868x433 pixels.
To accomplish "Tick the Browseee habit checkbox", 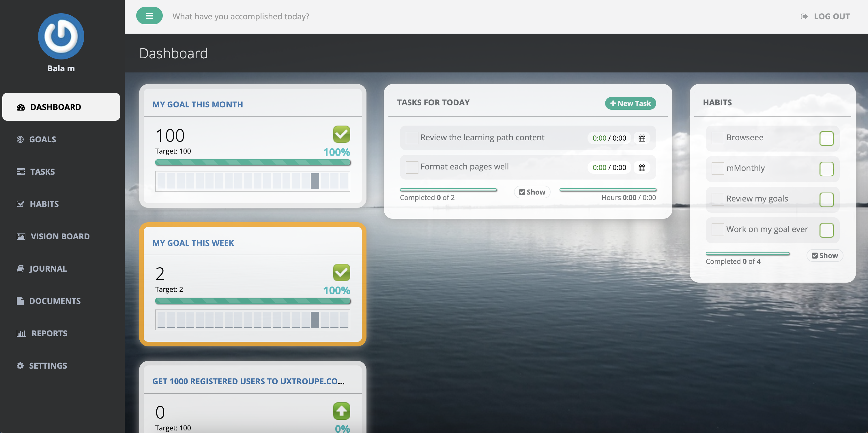I will pyautogui.click(x=717, y=138).
